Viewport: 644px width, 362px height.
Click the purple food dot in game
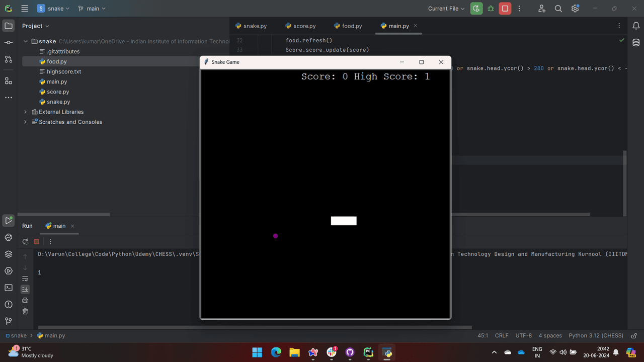coord(275,236)
